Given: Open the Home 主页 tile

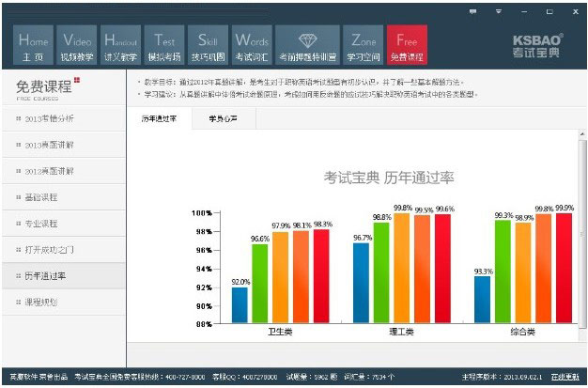Looking at the screenshot, I should (x=33, y=45).
